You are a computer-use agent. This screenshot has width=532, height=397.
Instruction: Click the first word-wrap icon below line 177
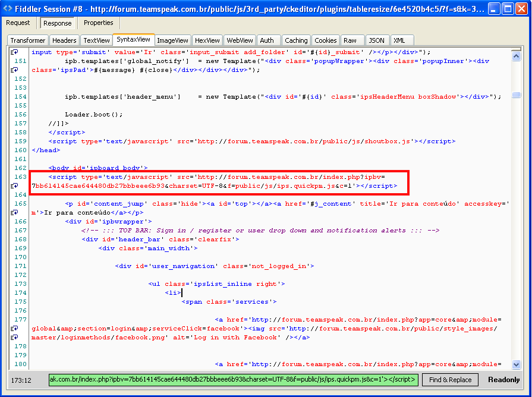click(x=14, y=329)
